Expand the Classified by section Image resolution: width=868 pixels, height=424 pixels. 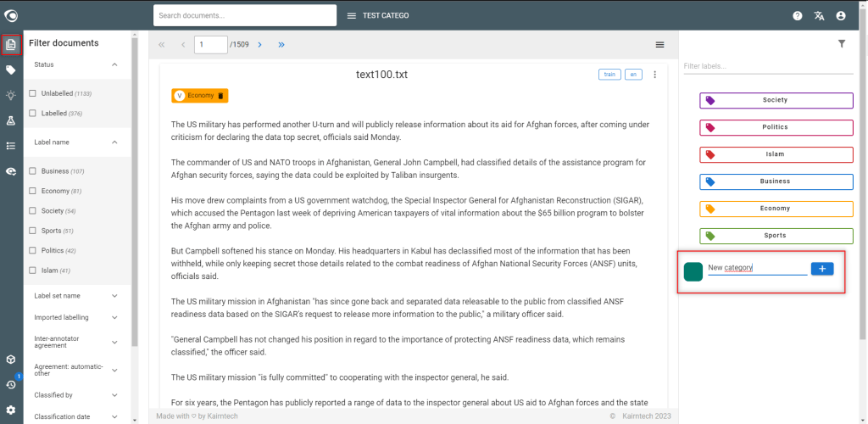coord(114,395)
